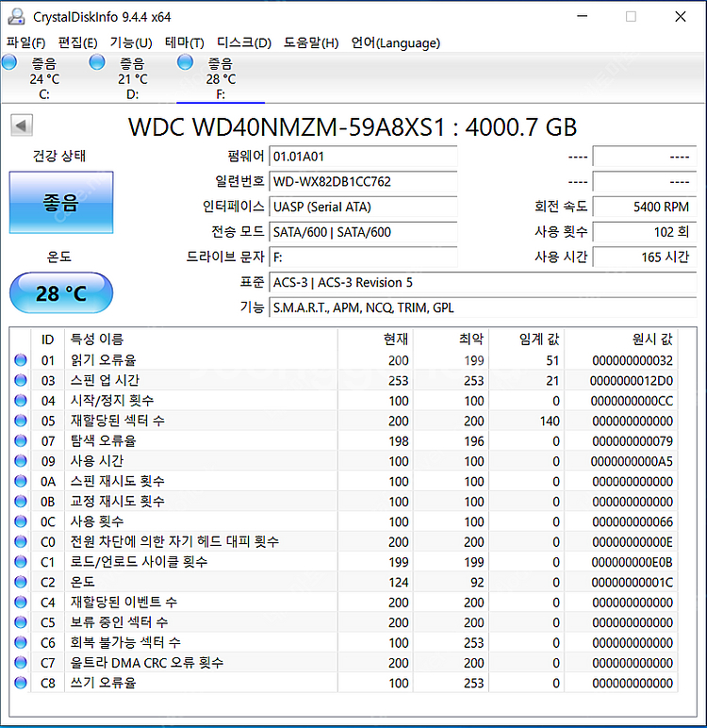707x728 pixels.
Task: Click status orb of attribute 01 읽기 오류율
Action: (x=21, y=360)
